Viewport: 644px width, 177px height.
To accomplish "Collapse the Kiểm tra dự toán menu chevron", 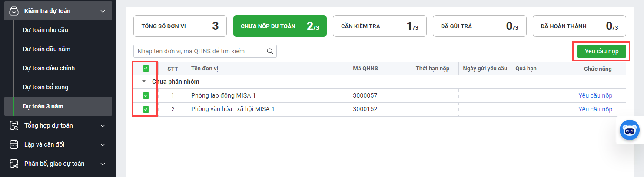I will tap(103, 11).
